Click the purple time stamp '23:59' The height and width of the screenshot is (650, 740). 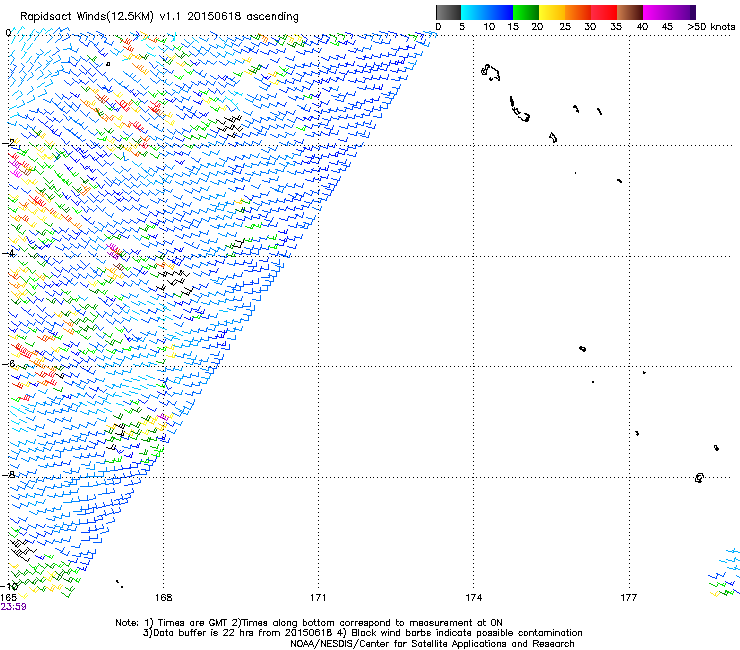coord(13,607)
